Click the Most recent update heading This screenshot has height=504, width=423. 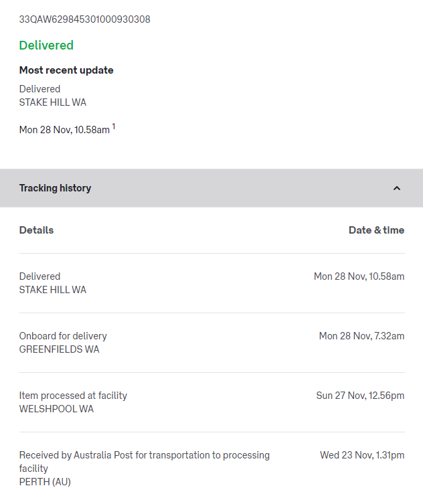coord(66,70)
